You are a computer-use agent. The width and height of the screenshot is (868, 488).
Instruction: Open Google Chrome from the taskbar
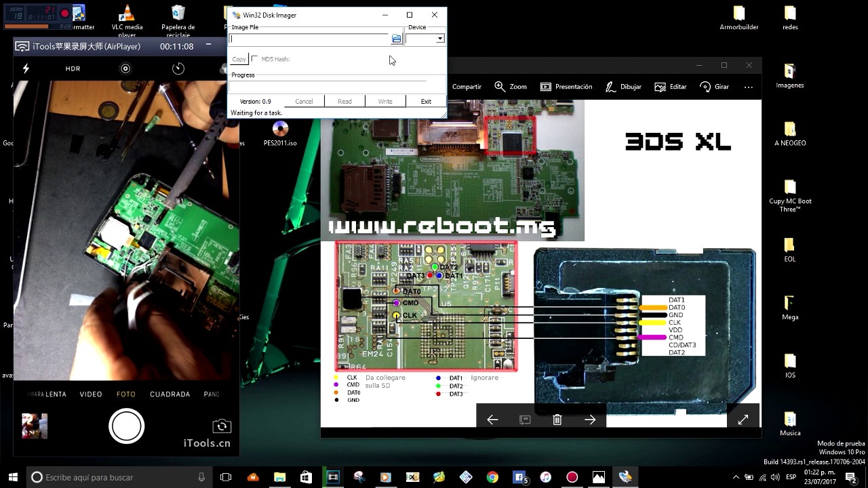coord(492,477)
